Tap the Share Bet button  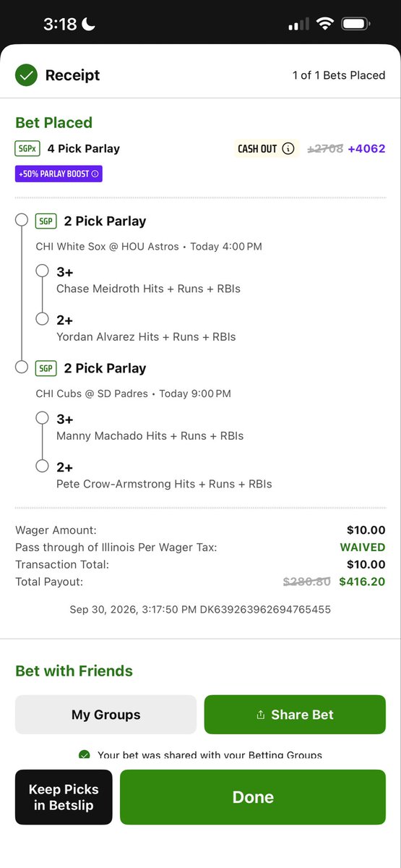tap(295, 715)
